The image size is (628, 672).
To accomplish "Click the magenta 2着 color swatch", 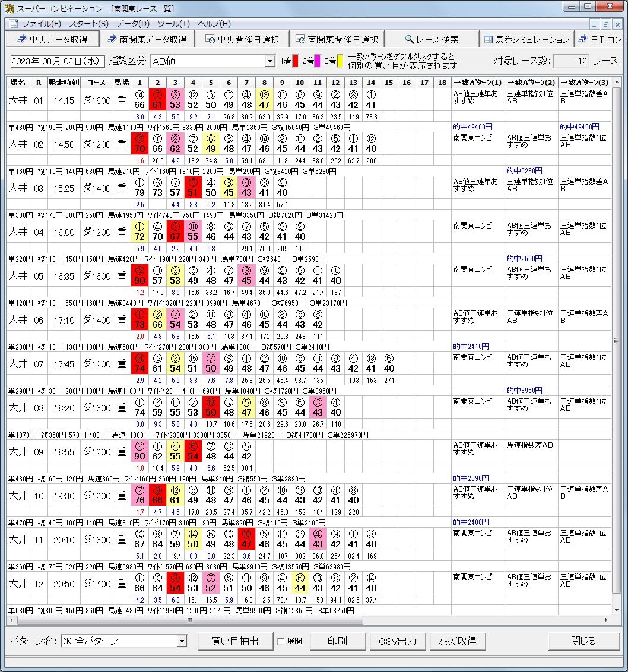I will click(317, 61).
